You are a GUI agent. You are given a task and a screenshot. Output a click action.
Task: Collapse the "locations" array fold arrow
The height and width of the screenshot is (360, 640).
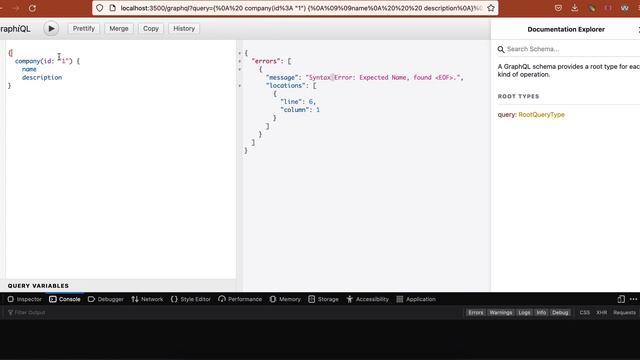[x=240, y=86]
